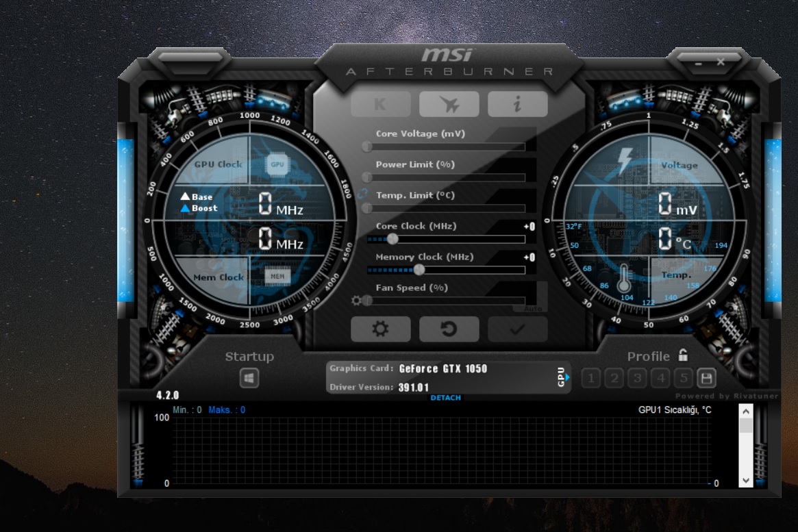
Task: Click the MEM chip icon in clock gauge
Action: [277, 276]
